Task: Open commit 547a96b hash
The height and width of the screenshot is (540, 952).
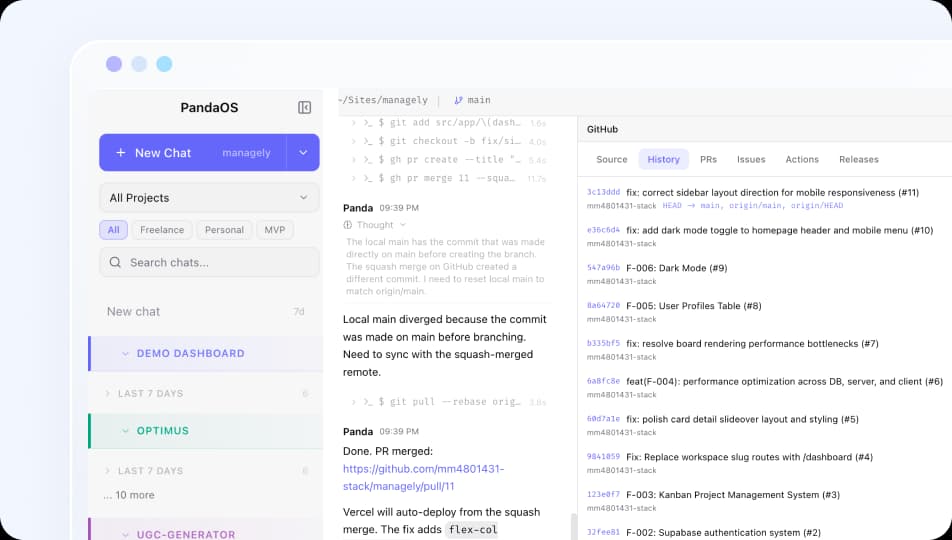Action: pyautogui.click(x=604, y=268)
